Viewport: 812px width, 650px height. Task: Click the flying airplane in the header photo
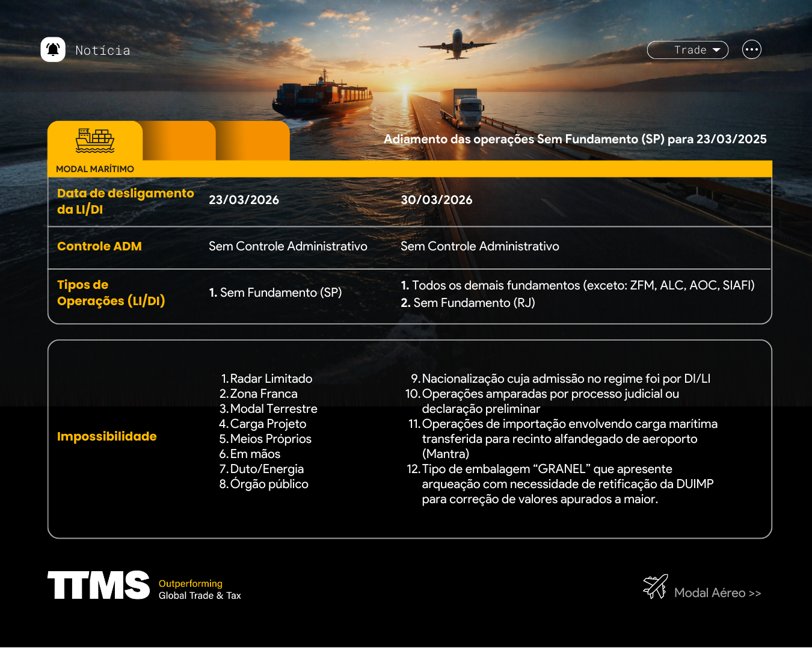click(x=457, y=45)
